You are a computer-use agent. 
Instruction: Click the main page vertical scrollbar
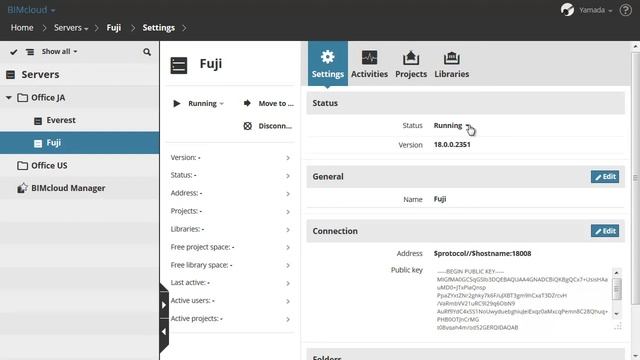[636, 178]
